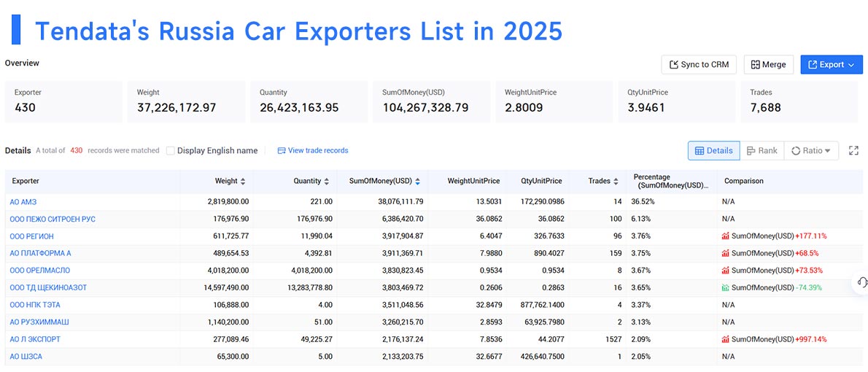Select the 36.52% percentage cell
The height and width of the screenshot is (372, 868).
point(641,202)
